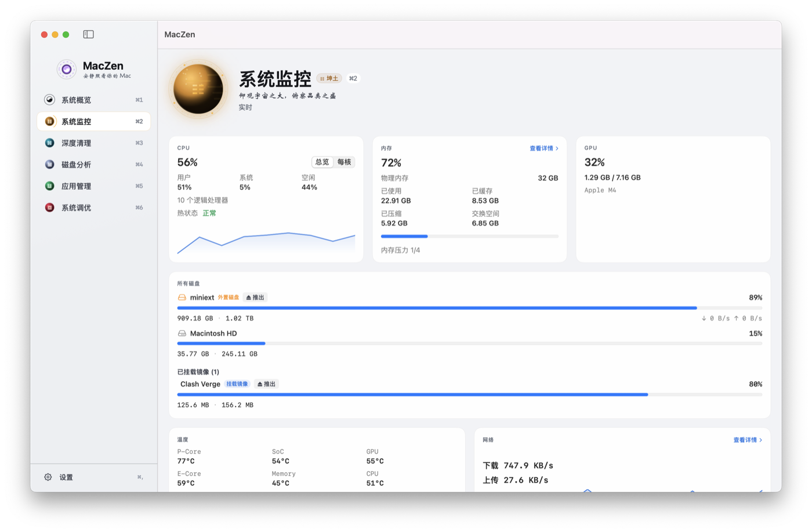The image size is (812, 532).
Task: Toggle the sidebar with the panel icon
Action: [x=88, y=34]
